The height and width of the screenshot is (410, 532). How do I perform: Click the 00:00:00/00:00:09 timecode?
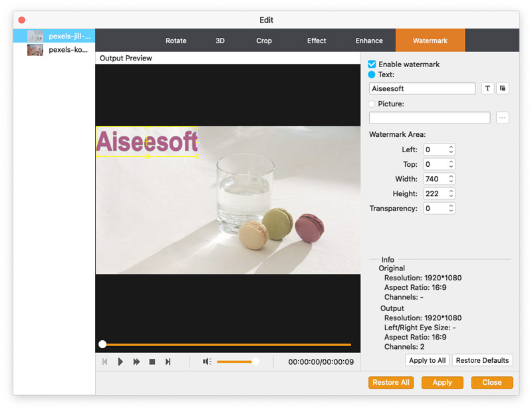point(321,362)
